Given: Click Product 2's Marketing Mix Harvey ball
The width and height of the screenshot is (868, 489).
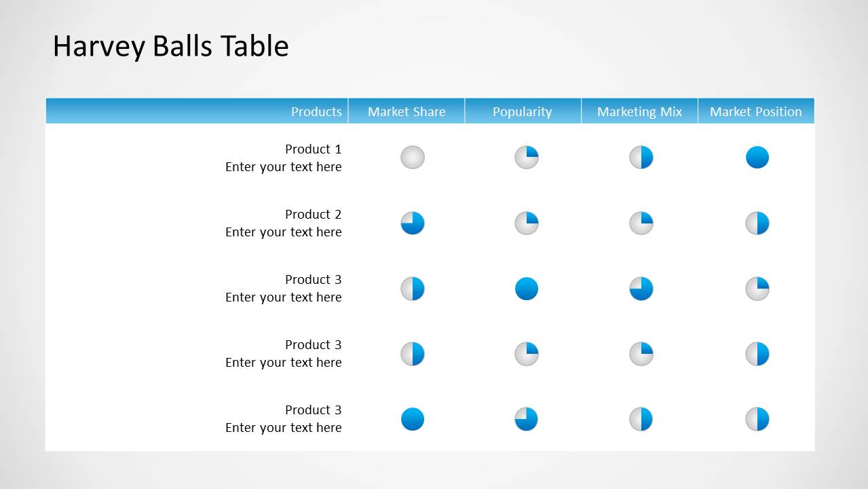Looking at the screenshot, I should tap(641, 223).
